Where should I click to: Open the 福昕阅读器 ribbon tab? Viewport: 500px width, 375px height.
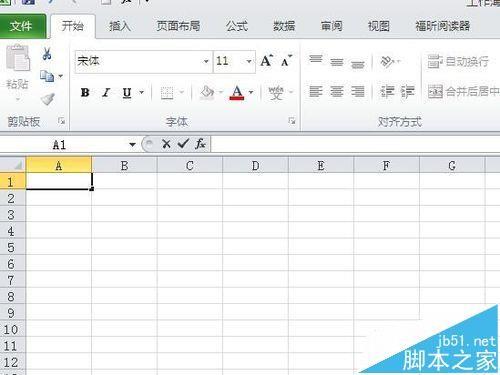[443, 26]
